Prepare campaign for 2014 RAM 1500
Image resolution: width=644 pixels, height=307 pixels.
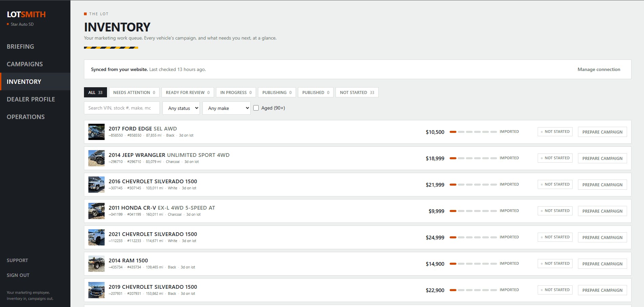(602, 264)
